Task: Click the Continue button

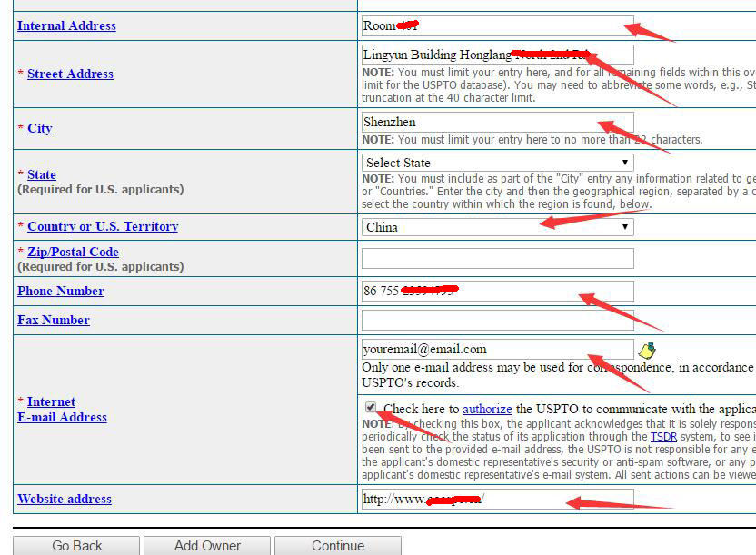Action: 338,546
